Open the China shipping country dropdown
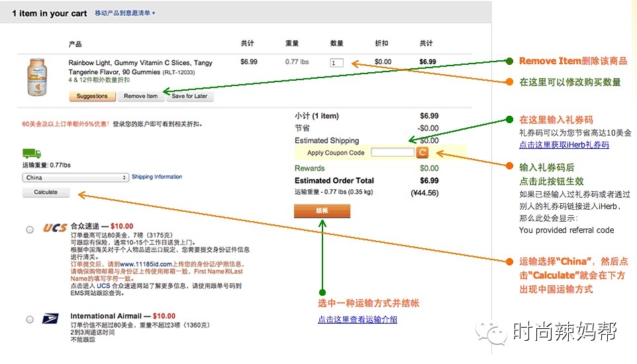Image resolution: width=637 pixels, height=364 pixels. [x=75, y=177]
